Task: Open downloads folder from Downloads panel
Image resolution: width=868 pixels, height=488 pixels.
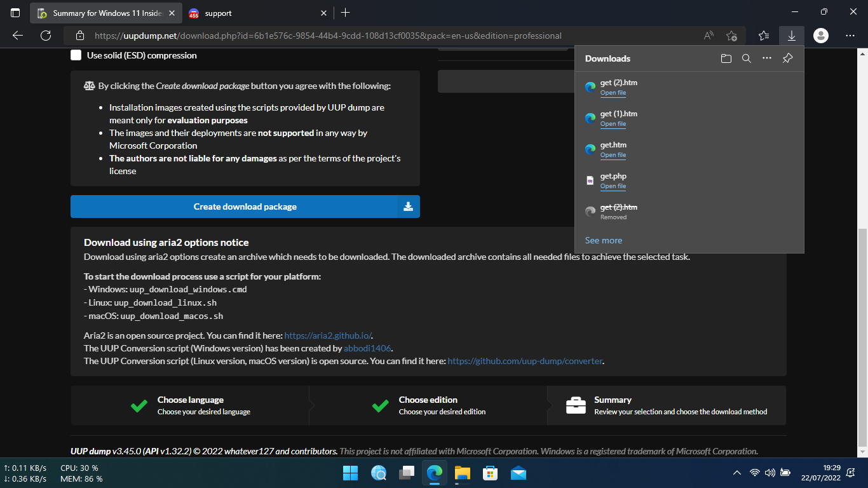Action: click(x=726, y=58)
